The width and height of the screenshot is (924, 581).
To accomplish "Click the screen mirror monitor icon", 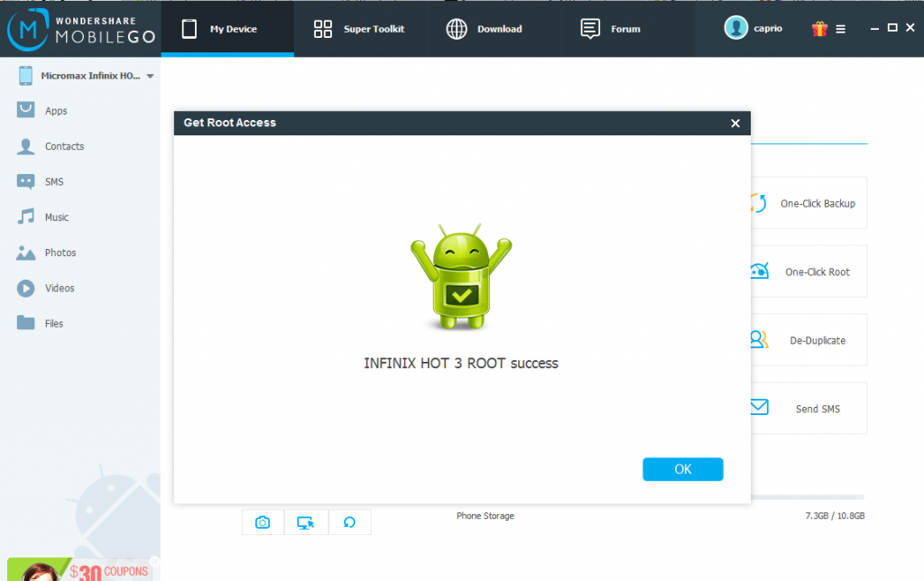I will 306,522.
